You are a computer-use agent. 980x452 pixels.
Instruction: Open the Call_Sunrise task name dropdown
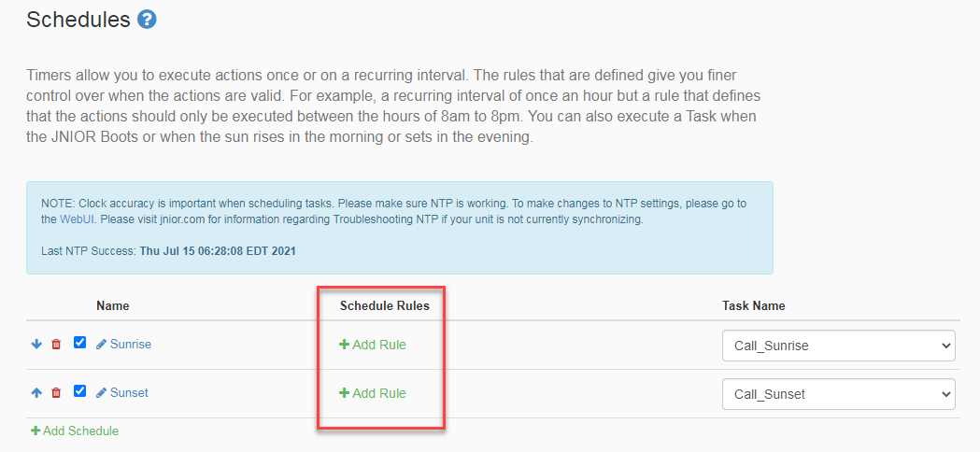pos(839,346)
